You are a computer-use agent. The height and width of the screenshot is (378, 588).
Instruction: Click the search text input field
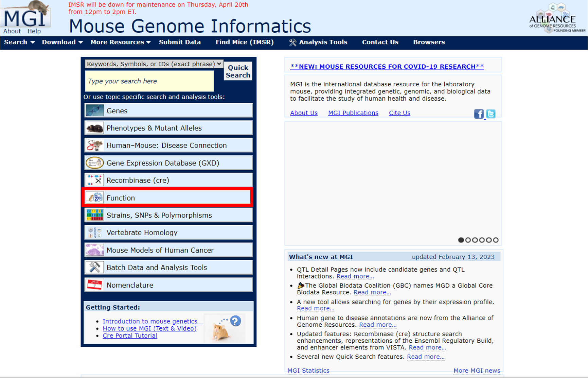149,81
